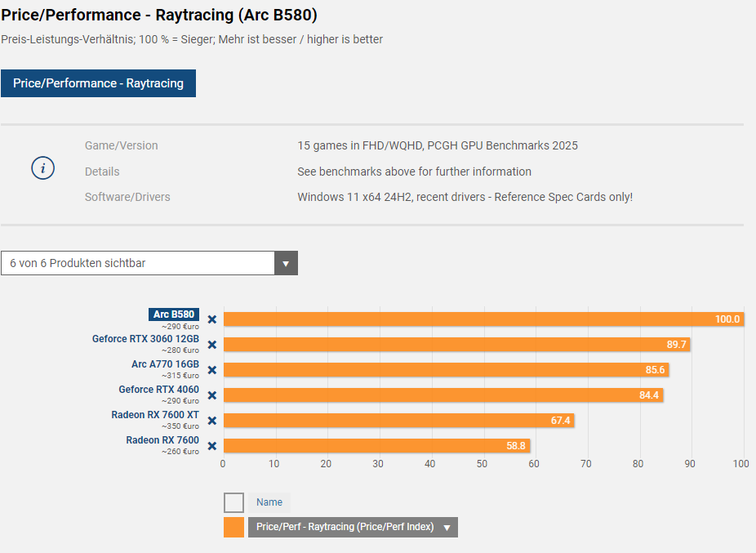Click the Preis-Leistungs-Verhältnis subtitle text
This screenshot has width=756, height=553.
click(192, 39)
